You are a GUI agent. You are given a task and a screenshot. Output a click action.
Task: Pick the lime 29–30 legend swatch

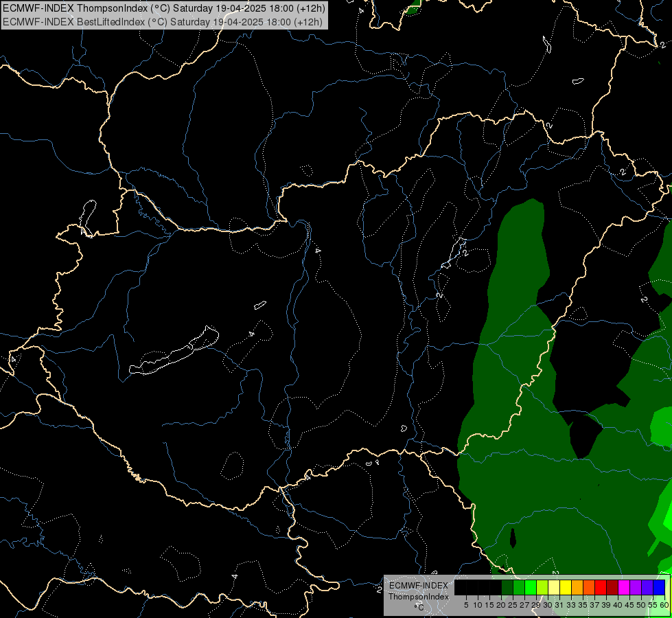pyautogui.click(x=542, y=587)
